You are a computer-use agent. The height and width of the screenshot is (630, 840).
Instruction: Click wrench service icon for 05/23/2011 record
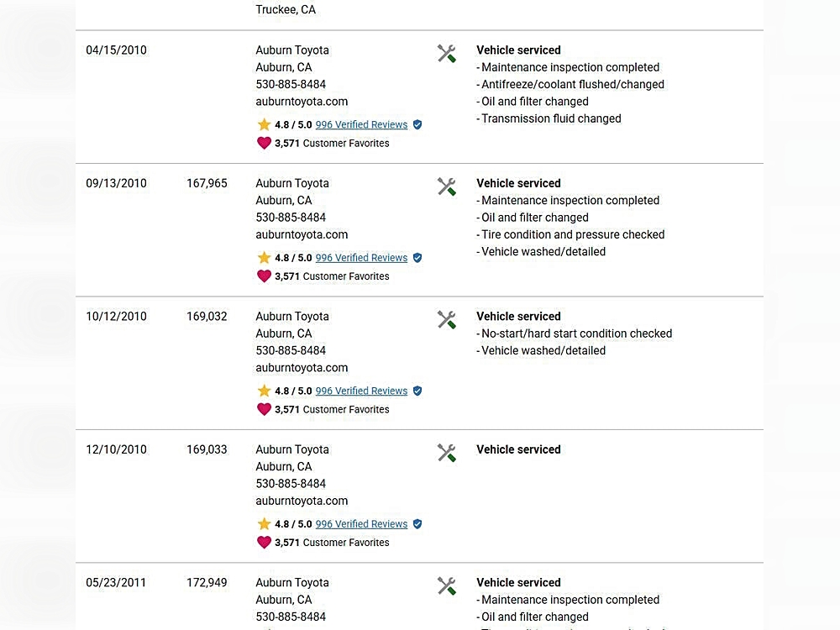[x=447, y=586]
